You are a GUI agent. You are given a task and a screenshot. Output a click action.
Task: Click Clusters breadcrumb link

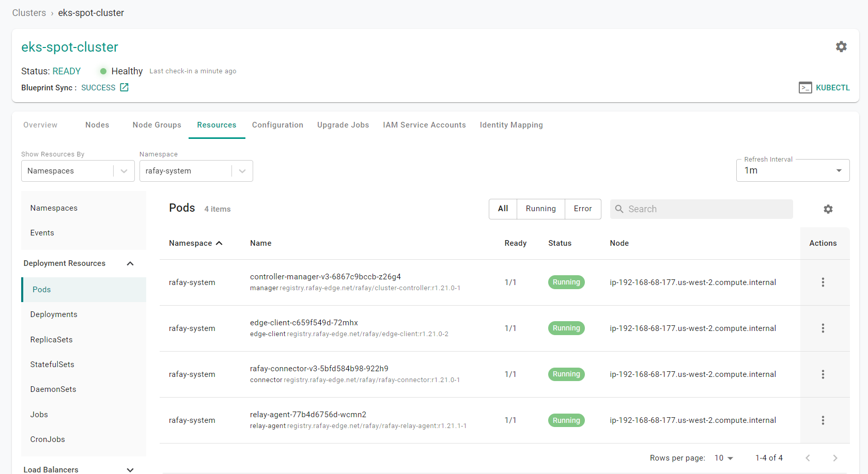click(29, 13)
